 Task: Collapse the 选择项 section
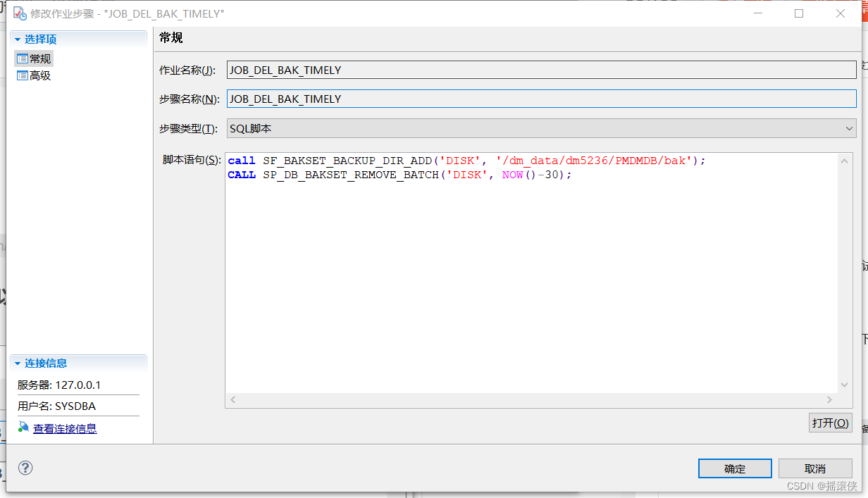(18, 39)
